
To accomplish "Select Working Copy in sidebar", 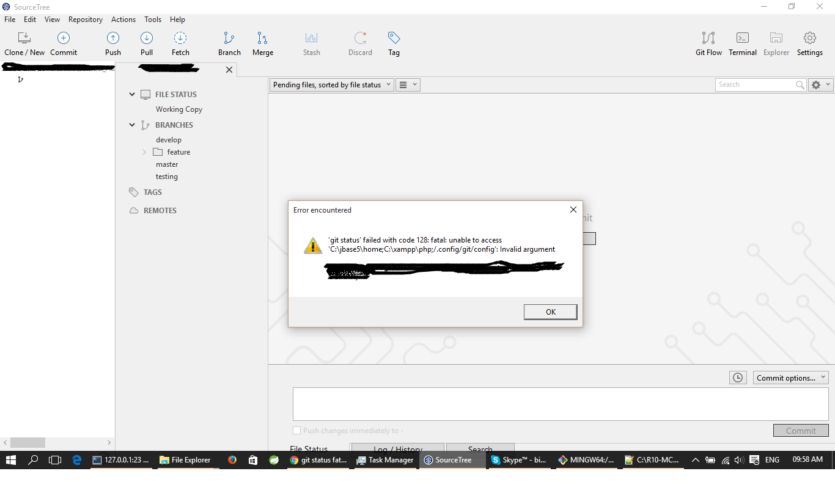I will 179,109.
